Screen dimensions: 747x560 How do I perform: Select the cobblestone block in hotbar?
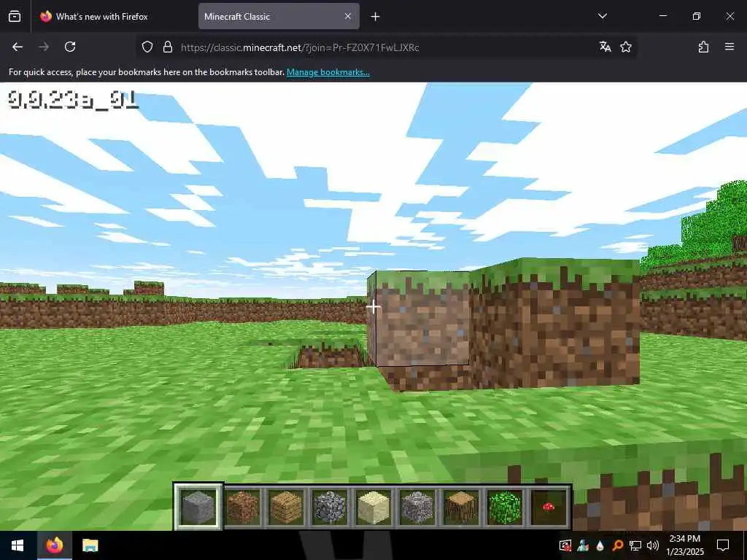330,507
